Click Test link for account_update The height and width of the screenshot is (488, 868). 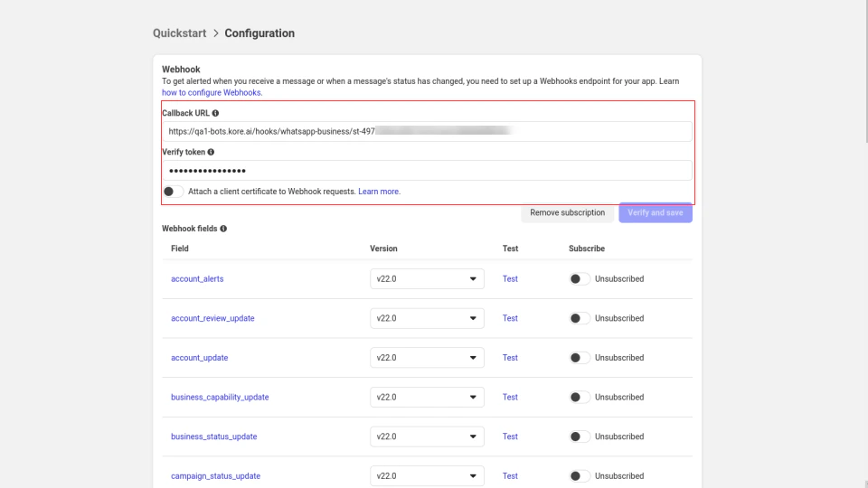pyautogui.click(x=510, y=358)
